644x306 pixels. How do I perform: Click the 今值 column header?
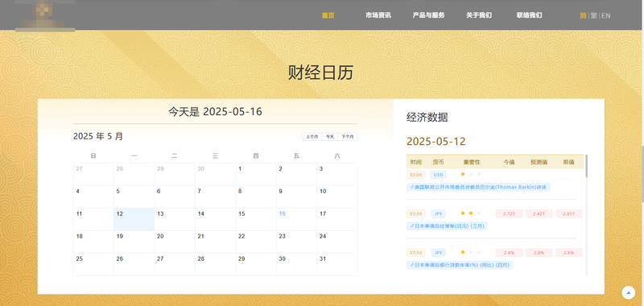point(509,162)
